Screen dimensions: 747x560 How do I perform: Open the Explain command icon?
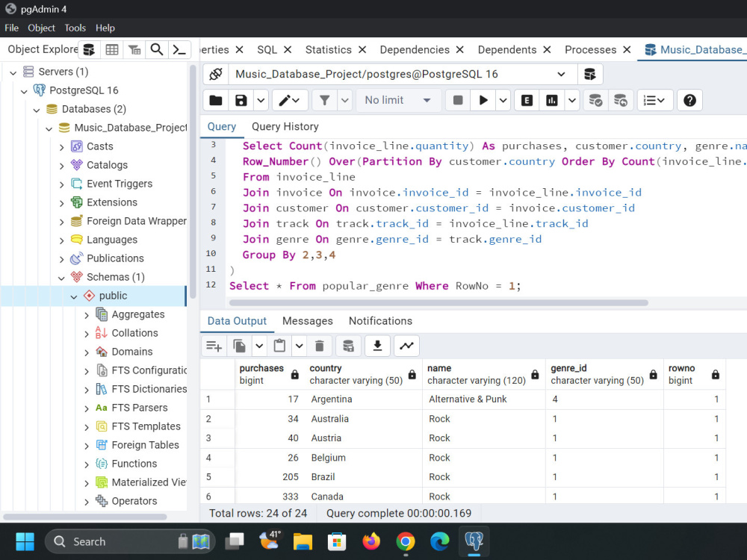tap(526, 99)
